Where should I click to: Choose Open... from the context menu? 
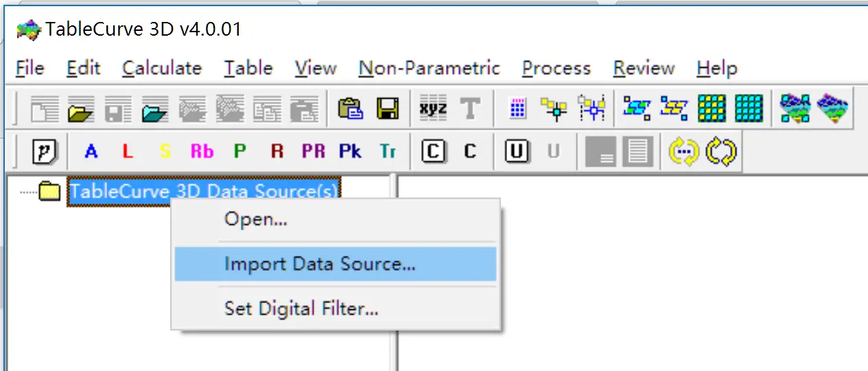(336, 219)
